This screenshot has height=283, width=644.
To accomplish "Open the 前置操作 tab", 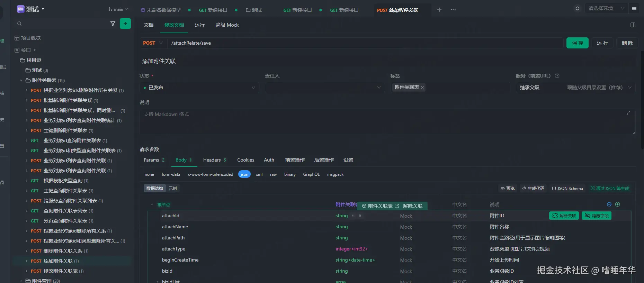I will (295, 160).
